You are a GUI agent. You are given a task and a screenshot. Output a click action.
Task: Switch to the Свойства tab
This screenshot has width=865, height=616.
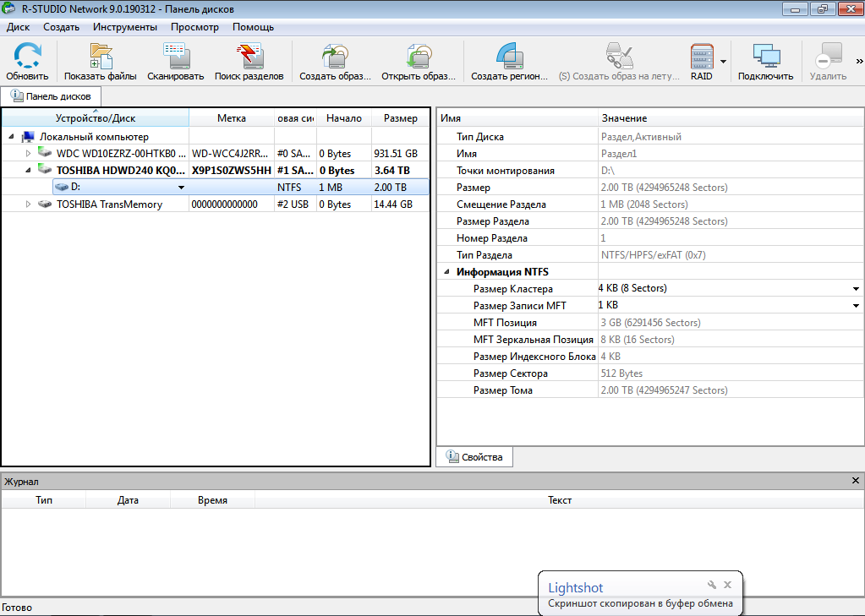pyautogui.click(x=474, y=457)
